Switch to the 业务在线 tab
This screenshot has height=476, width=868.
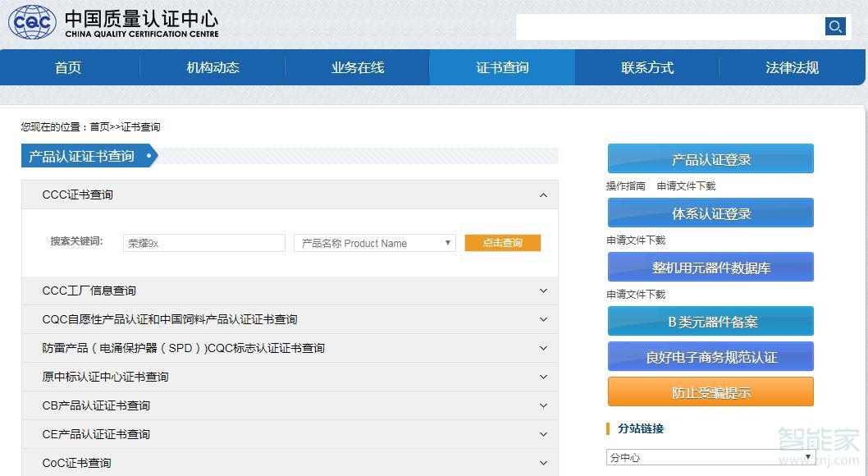pyautogui.click(x=357, y=67)
